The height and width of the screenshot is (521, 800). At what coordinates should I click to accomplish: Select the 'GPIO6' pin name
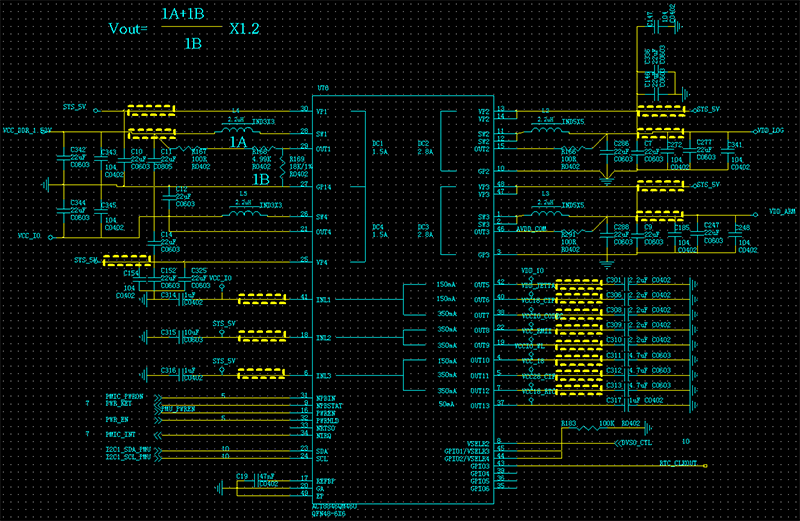coord(480,489)
